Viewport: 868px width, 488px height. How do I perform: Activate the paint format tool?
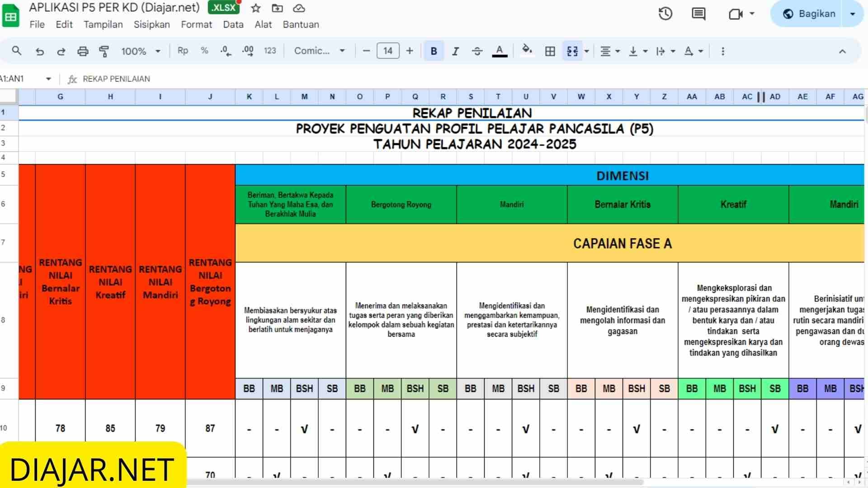click(104, 51)
